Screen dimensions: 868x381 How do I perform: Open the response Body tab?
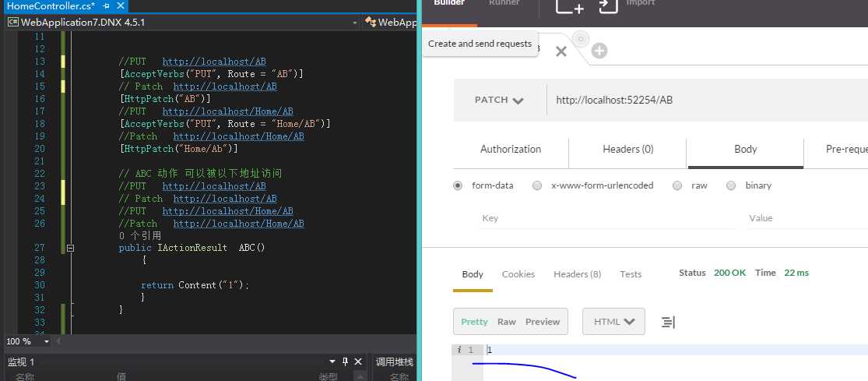click(x=473, y=274)
